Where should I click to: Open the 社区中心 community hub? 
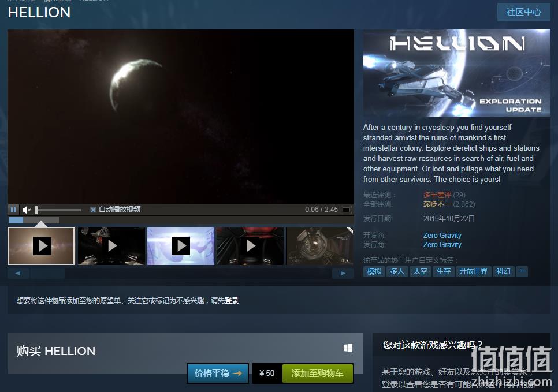(x=523, y=12)
